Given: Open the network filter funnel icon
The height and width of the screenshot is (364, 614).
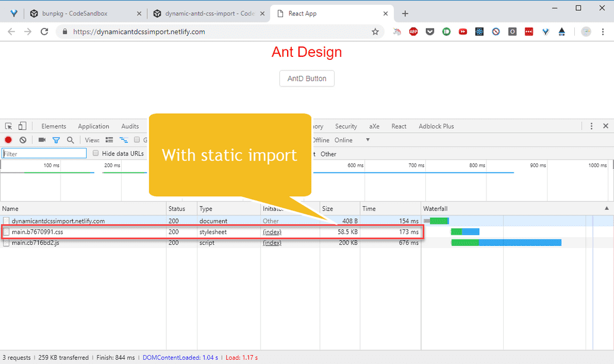Looking at the screenshot, I should [x=56, y=140].
